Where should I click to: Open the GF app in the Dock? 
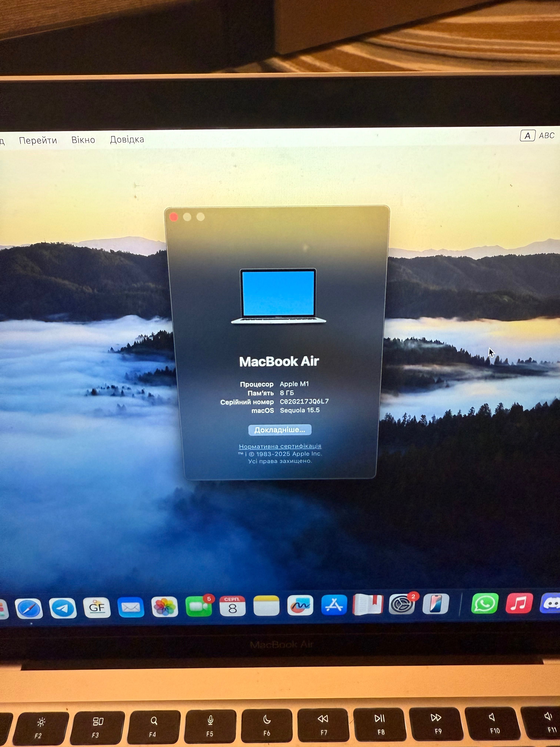point(97,607)
